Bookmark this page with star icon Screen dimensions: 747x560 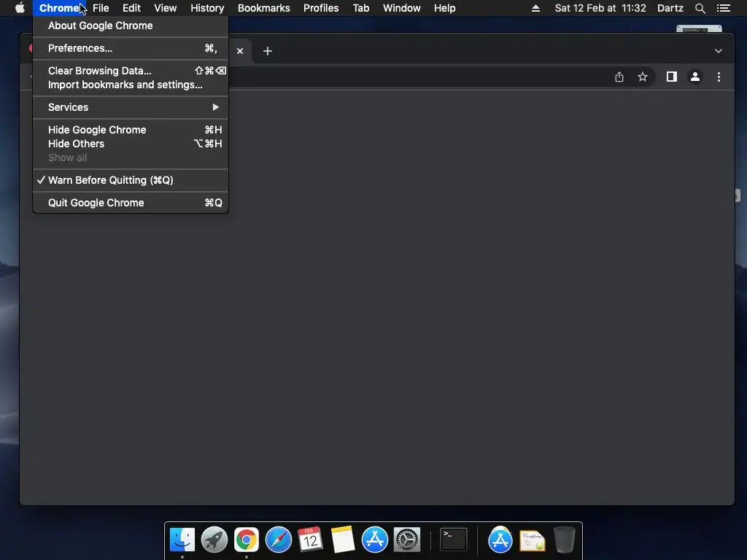point(643,77)
